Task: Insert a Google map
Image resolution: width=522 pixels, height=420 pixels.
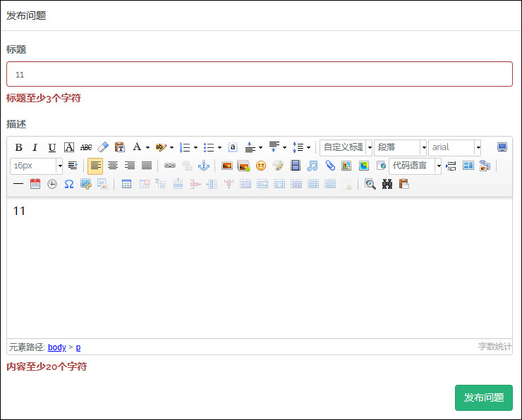Action: pyautogui.click(x=364, y=166)
